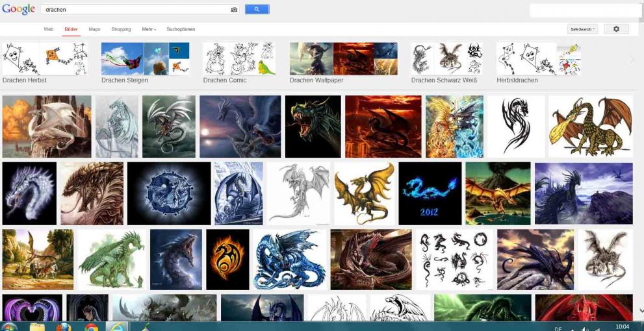Open orange dragon flying near volcano thumbnail

(x=498, y=193)
